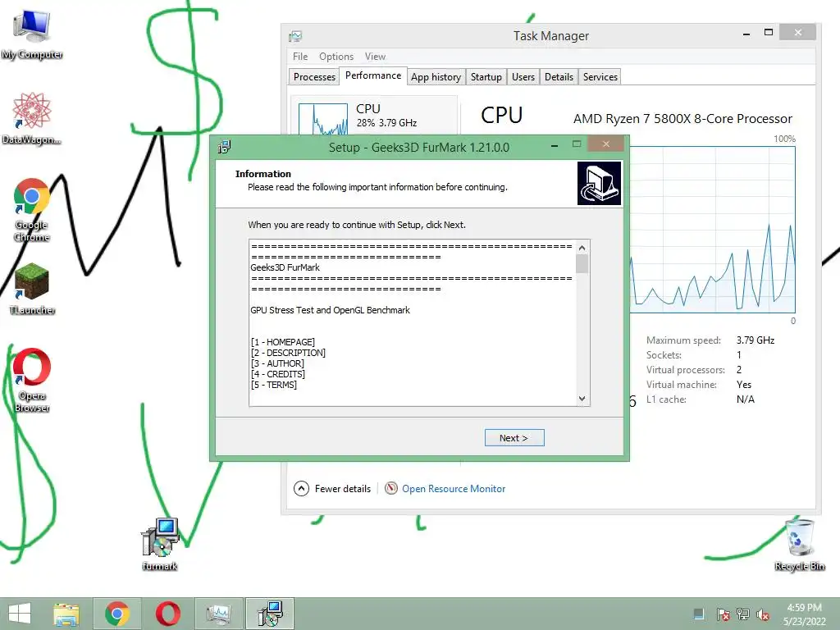Click the 'Virtual machine:' Yes value
The height and width of the screenshot is (630, 840).
pyautogui.click(x=744, y=385)
